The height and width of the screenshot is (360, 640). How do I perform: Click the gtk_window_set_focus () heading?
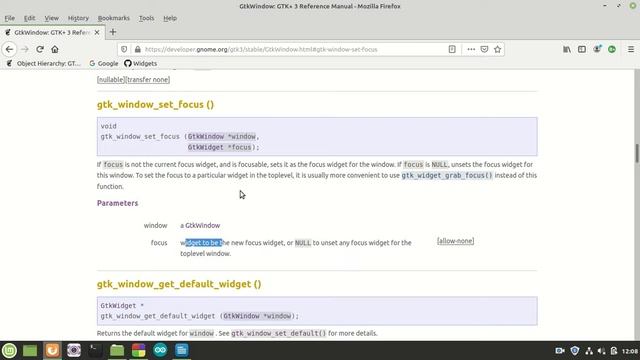coord(155,104)
